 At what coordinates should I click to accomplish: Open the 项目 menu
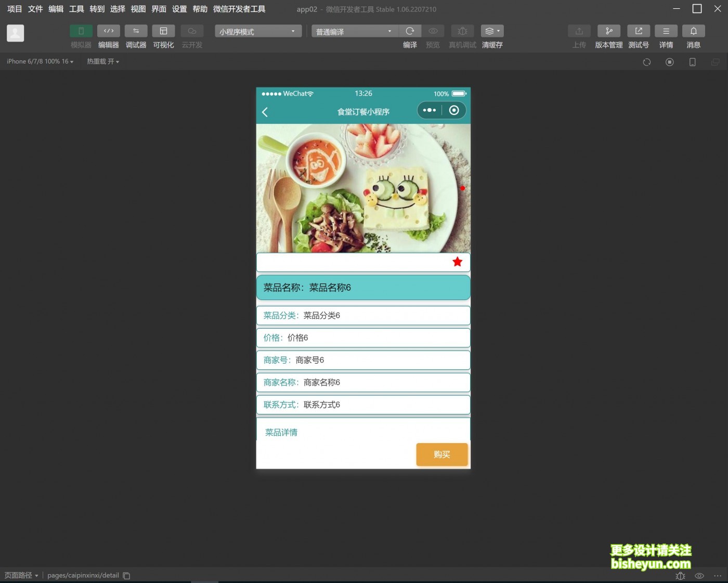pyautogui.click(x=15, y=9)
